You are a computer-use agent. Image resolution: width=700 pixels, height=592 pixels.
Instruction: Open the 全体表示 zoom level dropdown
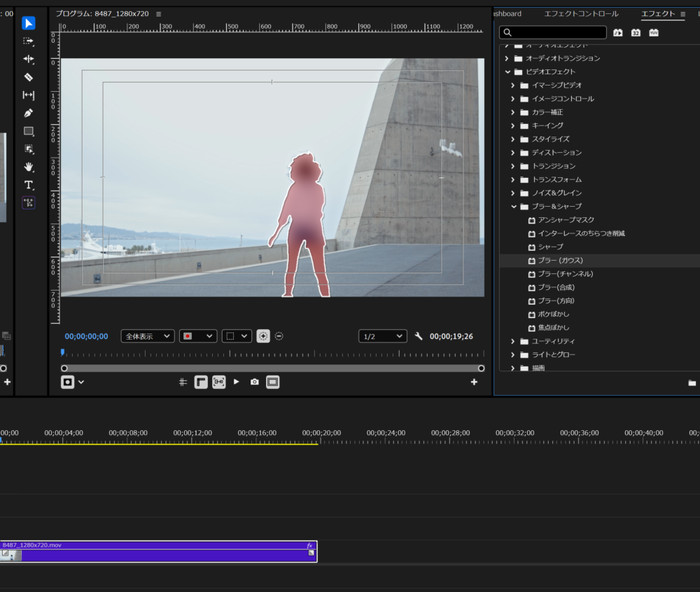[148, 336]
